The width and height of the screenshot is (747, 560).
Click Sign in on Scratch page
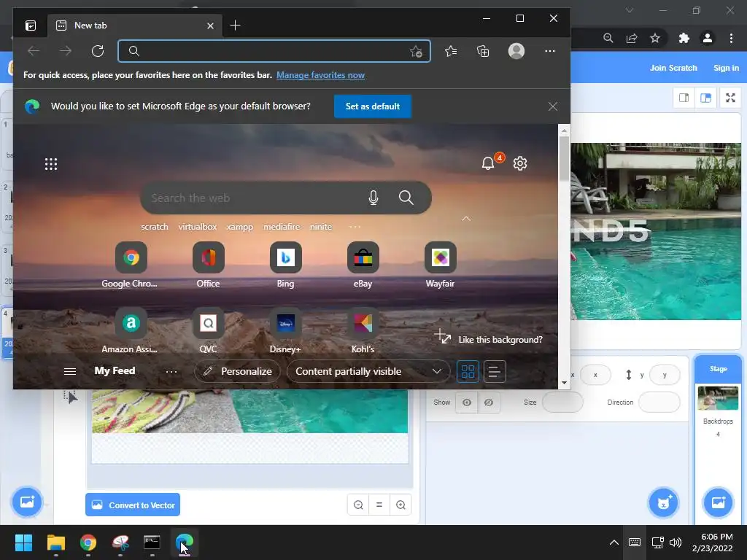pos(726,68)
